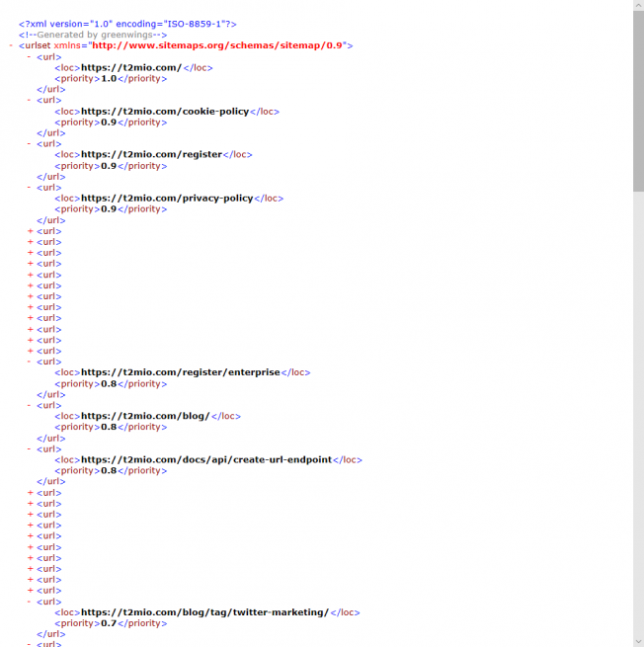644x647 pixels.
Task: Click the priority value 0.7
Action: pos(109,623)
